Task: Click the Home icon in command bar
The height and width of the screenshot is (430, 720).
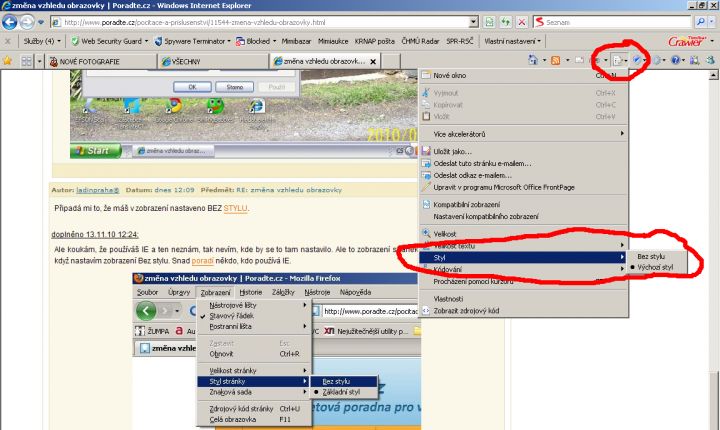Action: pos(533,60)
